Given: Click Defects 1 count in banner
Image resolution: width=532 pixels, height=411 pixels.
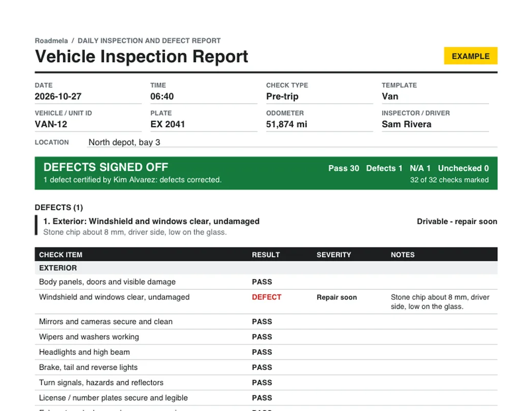Looking at the screenshot, I should pos(384,168).
